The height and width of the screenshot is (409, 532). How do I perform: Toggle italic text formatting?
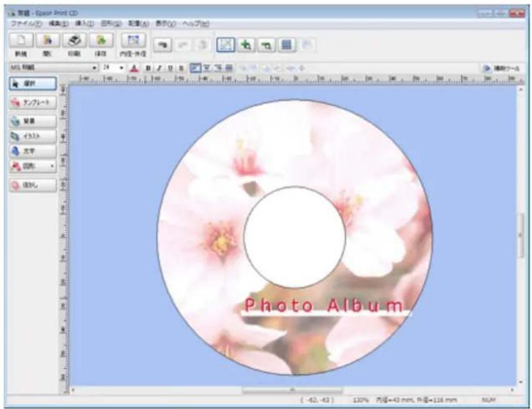159,67
